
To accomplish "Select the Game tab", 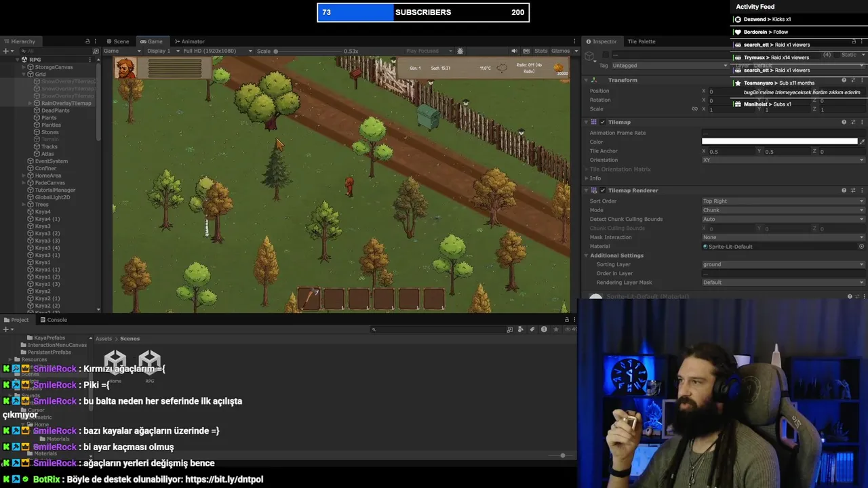I will (x=151, y=41).
